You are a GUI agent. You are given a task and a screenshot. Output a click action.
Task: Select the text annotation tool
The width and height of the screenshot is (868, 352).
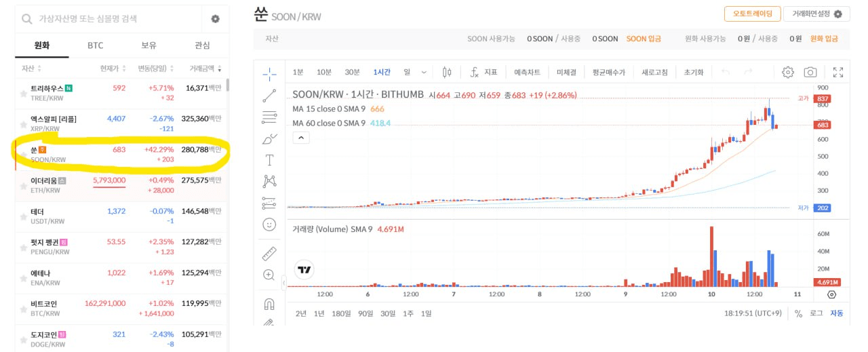pyautogui.click(x=269, y=160)
